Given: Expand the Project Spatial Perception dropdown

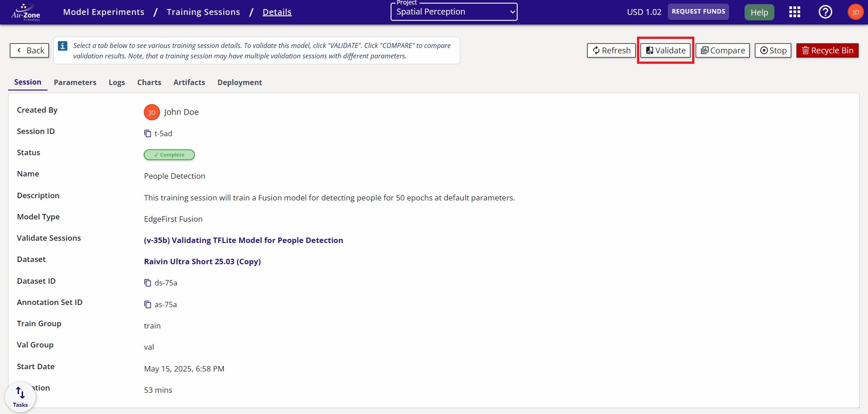Looking at the screenshot, I should (453, 12).
